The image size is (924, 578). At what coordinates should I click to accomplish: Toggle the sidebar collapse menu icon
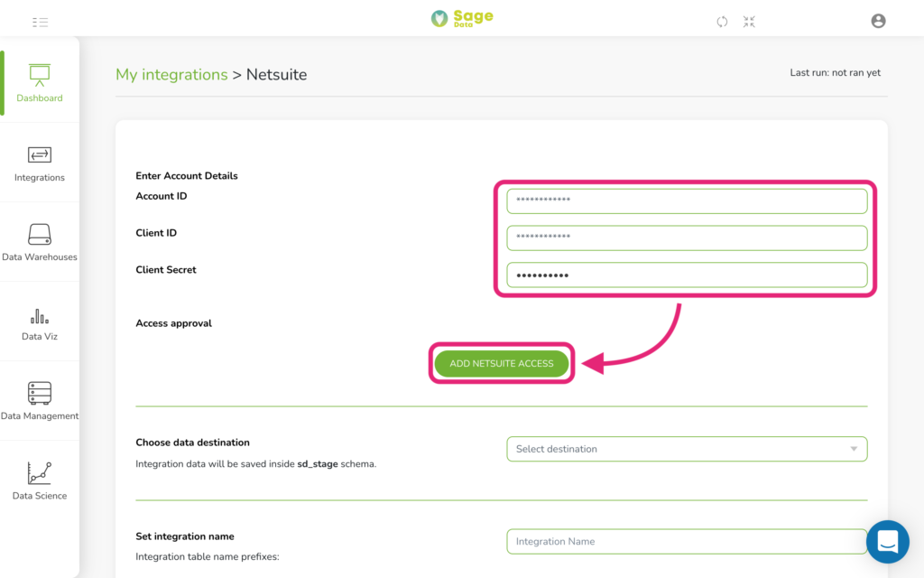[x=40, y=23]
